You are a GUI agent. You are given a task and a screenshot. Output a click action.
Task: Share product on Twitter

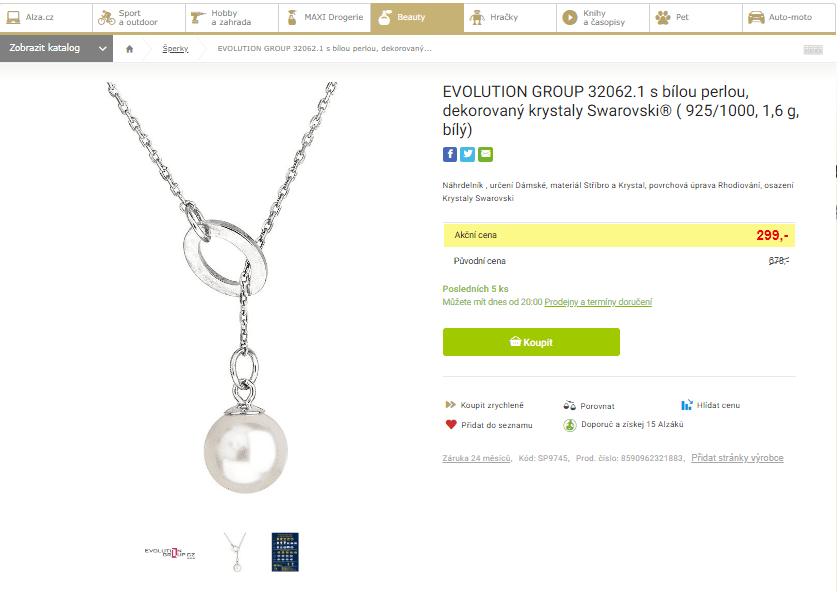click(467, 154)
